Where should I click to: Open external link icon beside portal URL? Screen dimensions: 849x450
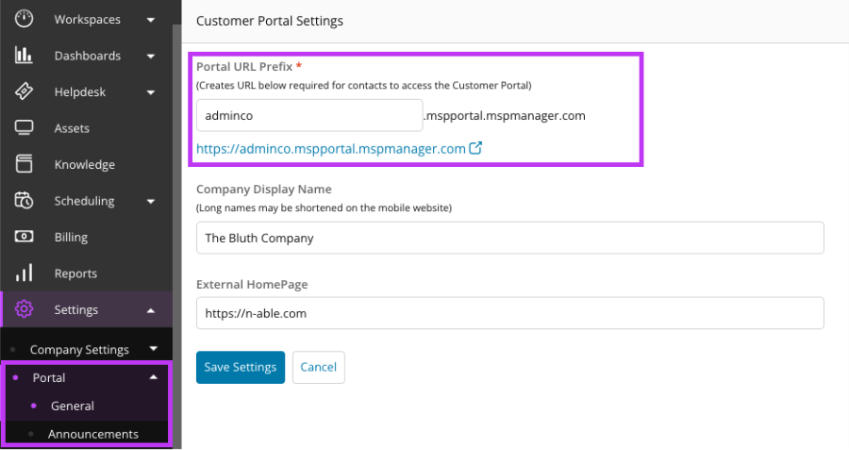(476, 149)
